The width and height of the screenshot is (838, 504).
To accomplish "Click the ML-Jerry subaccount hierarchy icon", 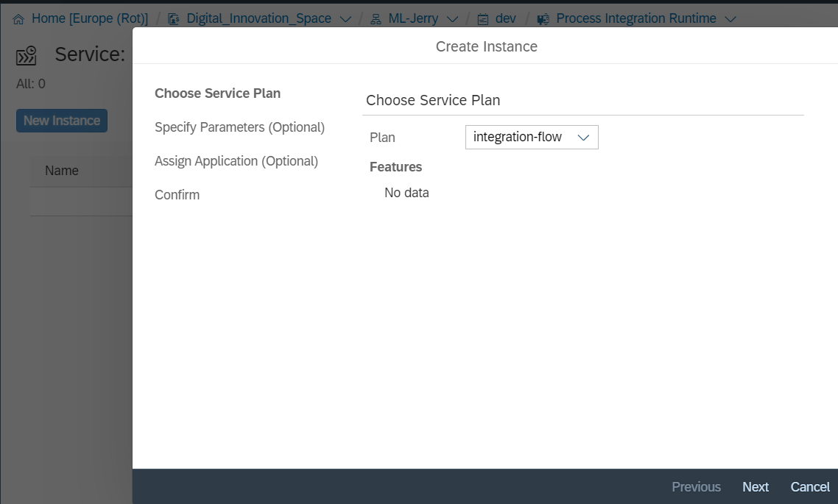I will coord(376,18).
